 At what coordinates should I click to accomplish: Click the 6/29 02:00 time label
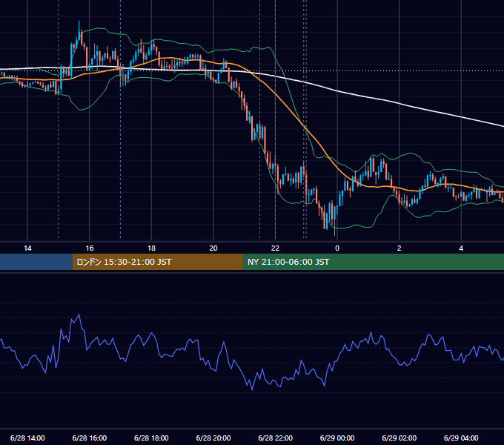399,438
